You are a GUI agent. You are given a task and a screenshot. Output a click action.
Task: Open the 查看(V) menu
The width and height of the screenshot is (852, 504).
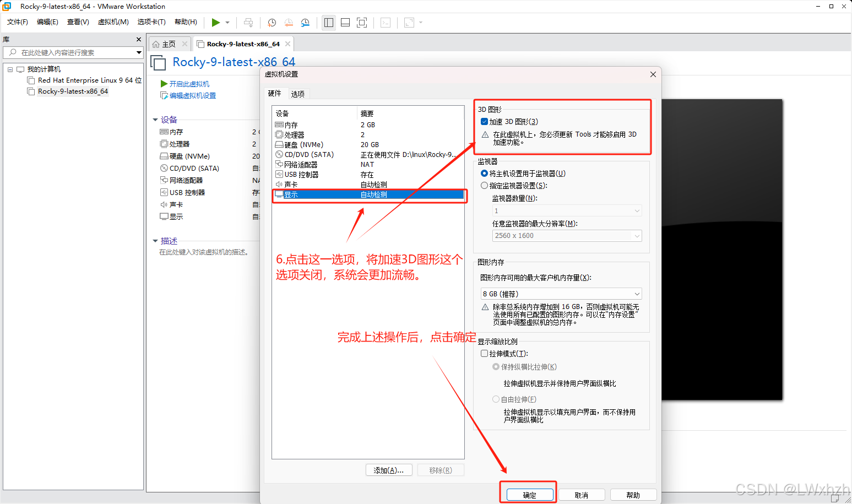click(x=78, y=22)
